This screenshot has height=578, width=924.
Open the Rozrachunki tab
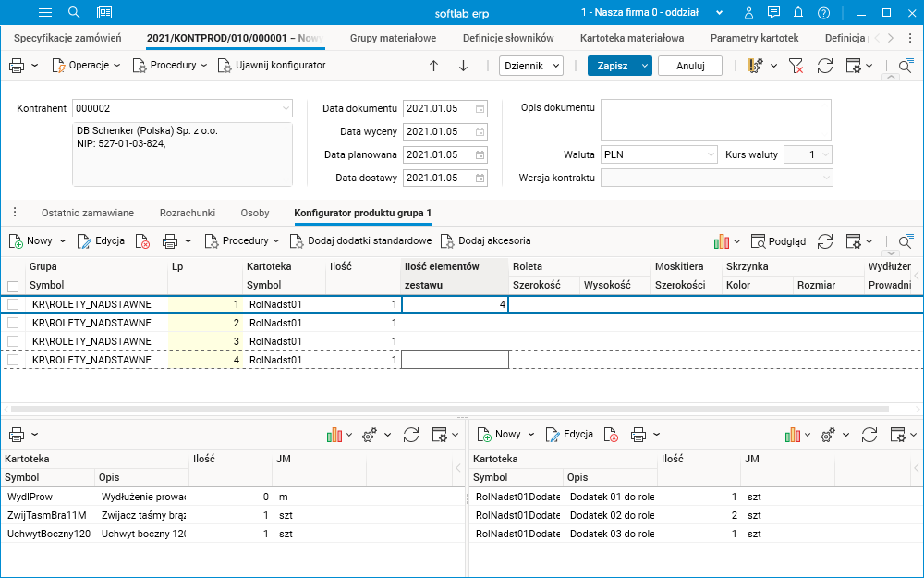(x=187, y=213)
